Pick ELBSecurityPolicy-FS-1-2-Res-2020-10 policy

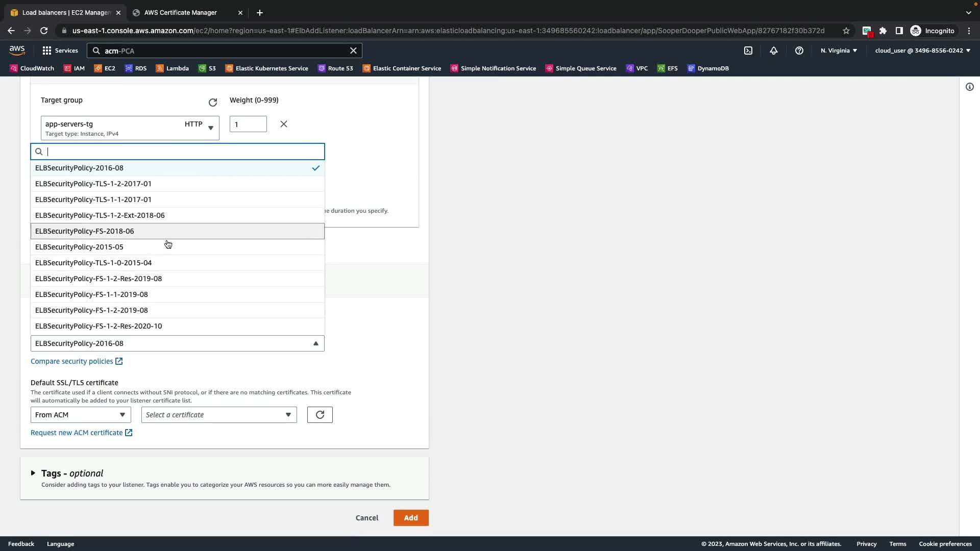point(99,326)
